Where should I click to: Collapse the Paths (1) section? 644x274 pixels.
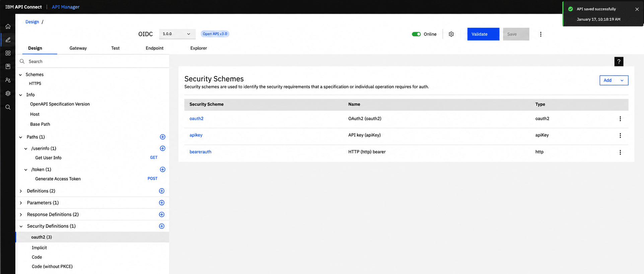pyautogui.click(x=20, y=137)
